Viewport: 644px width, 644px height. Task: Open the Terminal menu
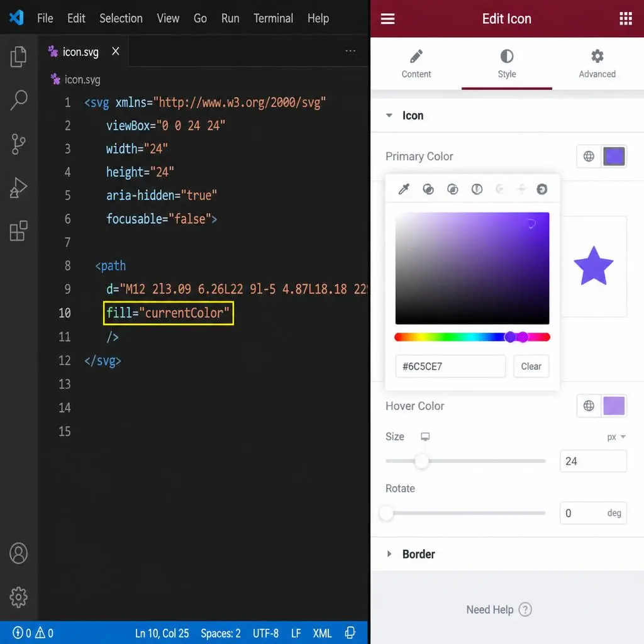point(273,18)
